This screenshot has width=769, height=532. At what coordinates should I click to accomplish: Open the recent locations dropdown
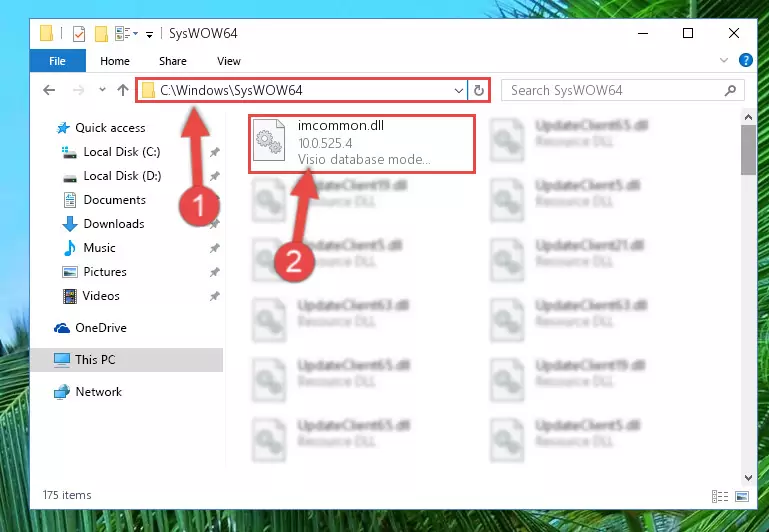102,90
